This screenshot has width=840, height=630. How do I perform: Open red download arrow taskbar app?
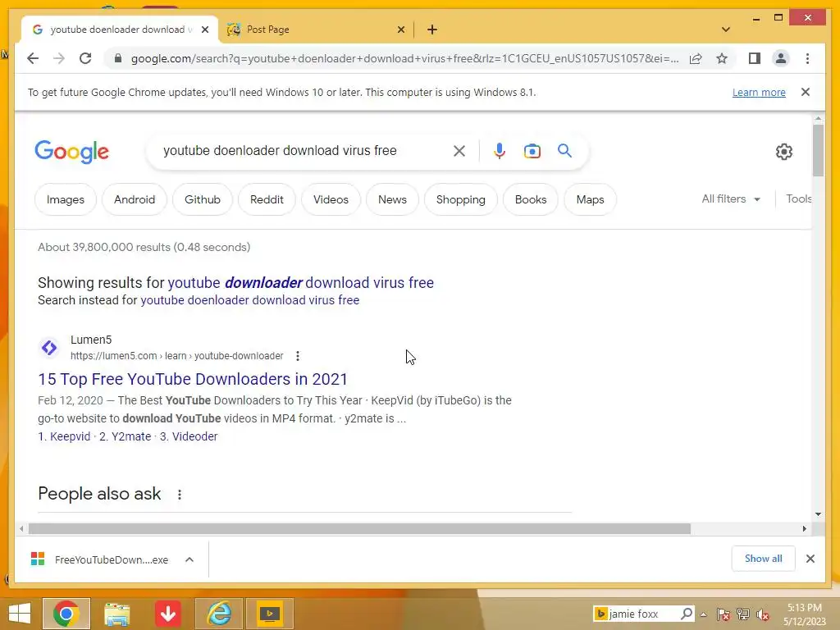pyautogui.click(x=168, y=614)
